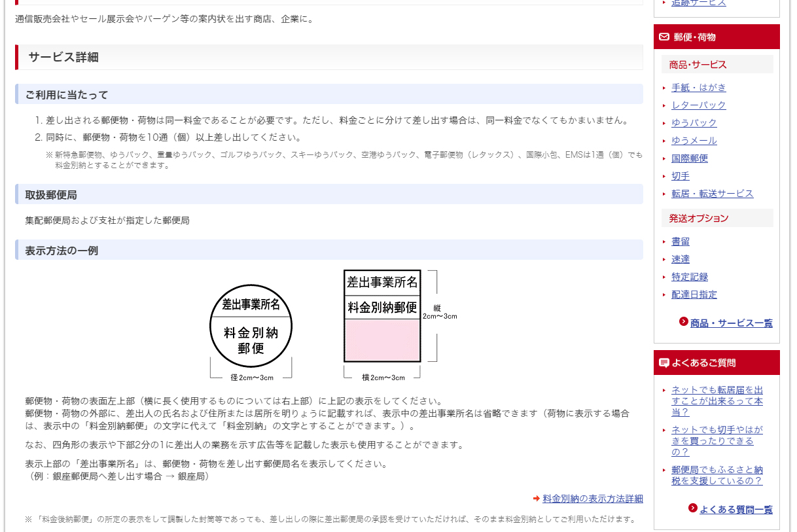797x532 pixels.
Task: Click the square 料金別納郵便 stamp example image
Action: coord(382,316)
